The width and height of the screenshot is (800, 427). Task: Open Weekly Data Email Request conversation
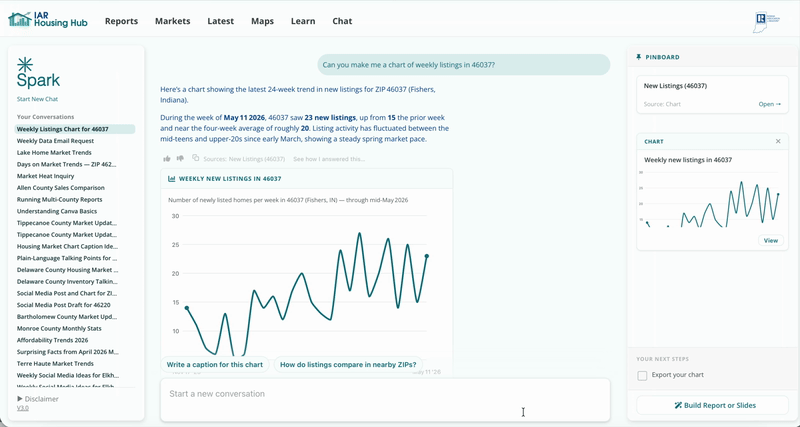[55, 141]
